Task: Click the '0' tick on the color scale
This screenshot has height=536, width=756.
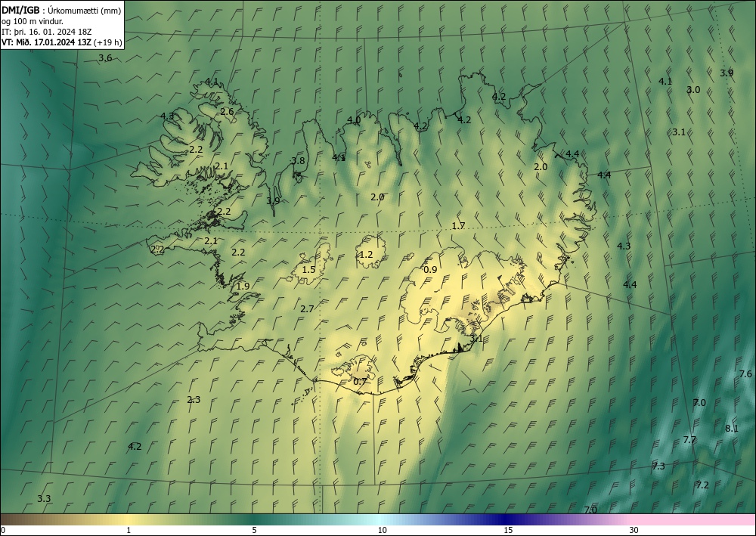Action: [3, 531]
